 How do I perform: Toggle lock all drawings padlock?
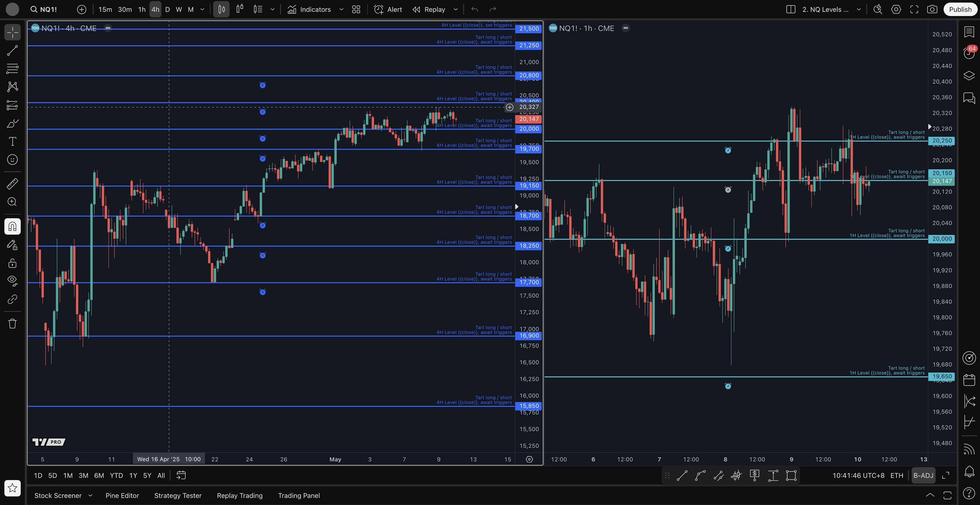click(x=12, y=263)
